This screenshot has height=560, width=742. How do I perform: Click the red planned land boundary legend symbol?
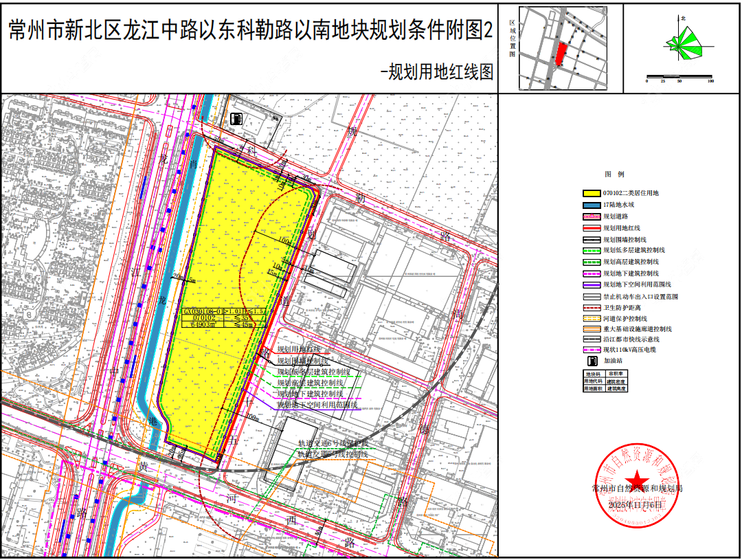tap(591, 227)
